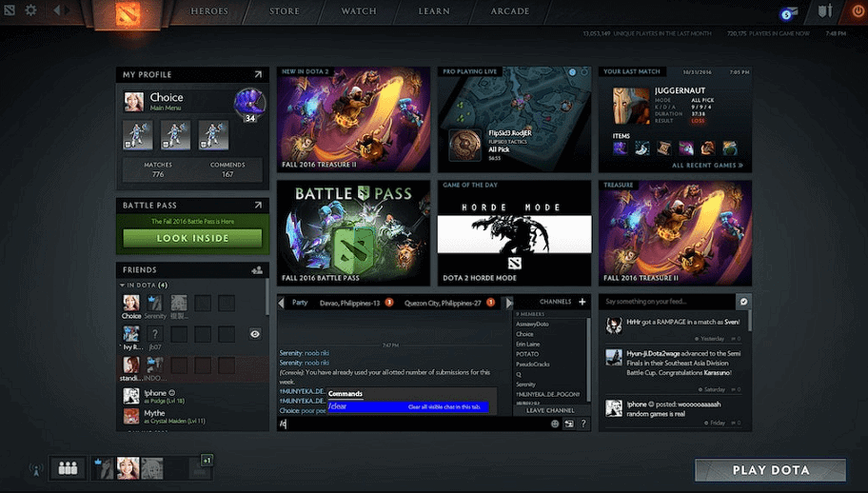Click the chat pop-out icon
The height and width of the screenshot is (493, 868).
568,424
